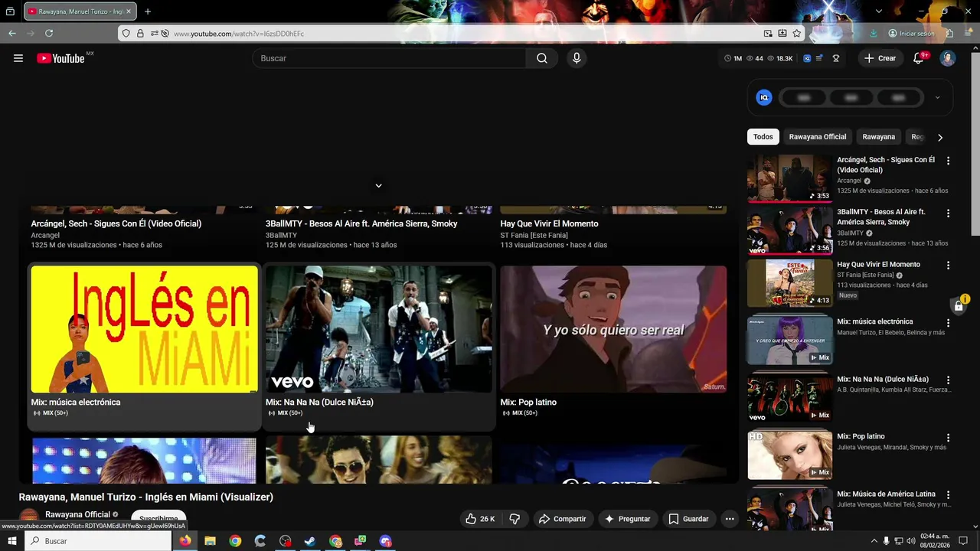Click the '3BallMTY - Besos Al Aire' end screen title
Viewport: 980px width, 551px height.
coord(361,223)
